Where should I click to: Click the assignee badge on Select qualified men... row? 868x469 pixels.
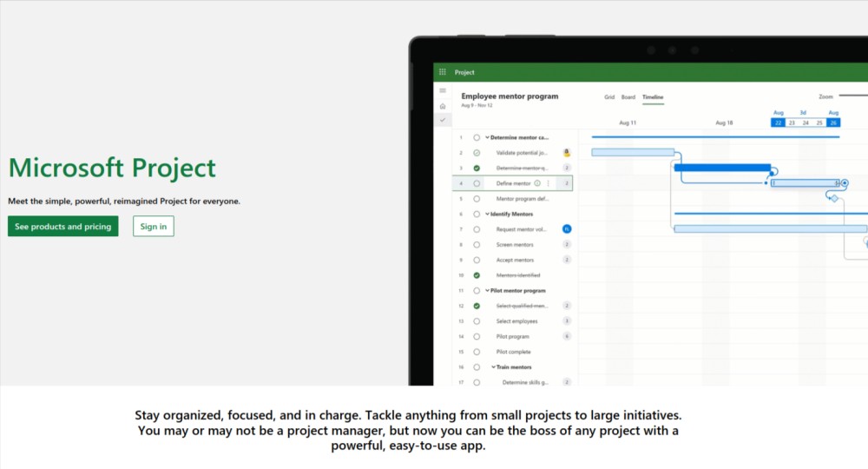(x=566, y=306)
